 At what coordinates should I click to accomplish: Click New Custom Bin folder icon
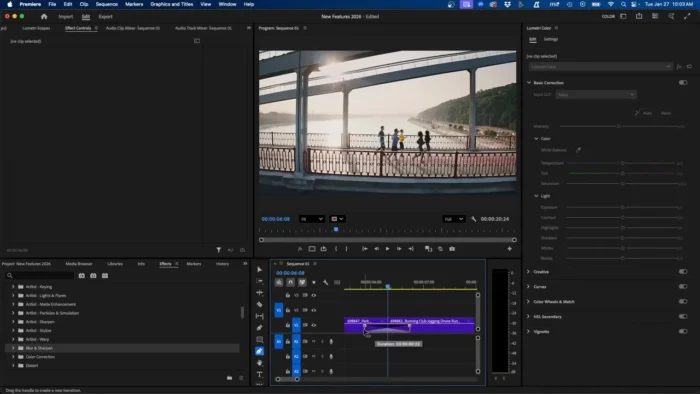tap(229, 378)
